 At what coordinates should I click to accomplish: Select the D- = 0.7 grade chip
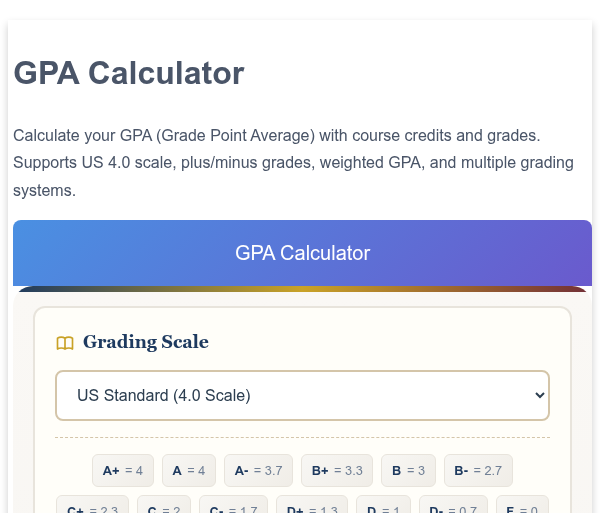tap(453, 504)
